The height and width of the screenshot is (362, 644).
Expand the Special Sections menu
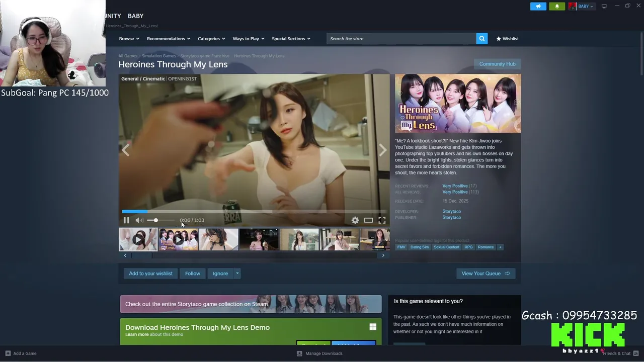click(291, 39)
